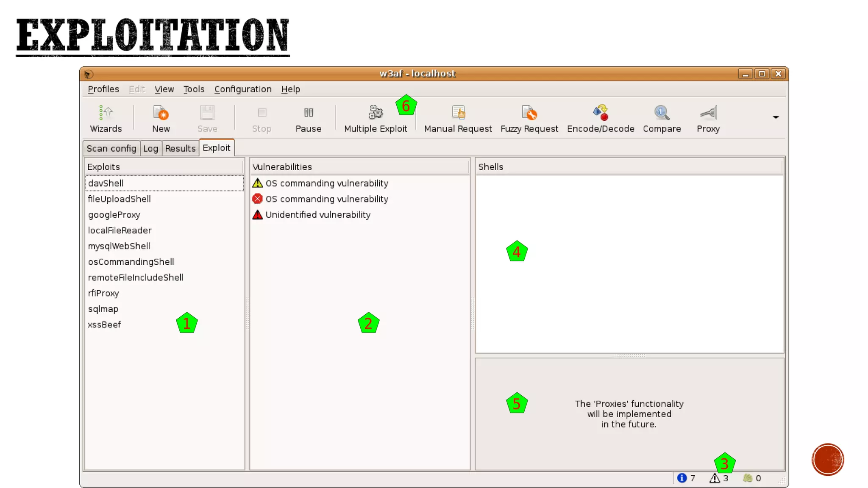
Task: Pause the running scan
Action: tap(308, 119)
